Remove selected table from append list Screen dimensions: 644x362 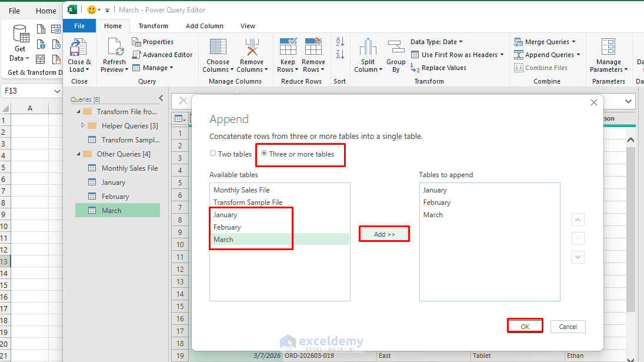click(578, 238)
